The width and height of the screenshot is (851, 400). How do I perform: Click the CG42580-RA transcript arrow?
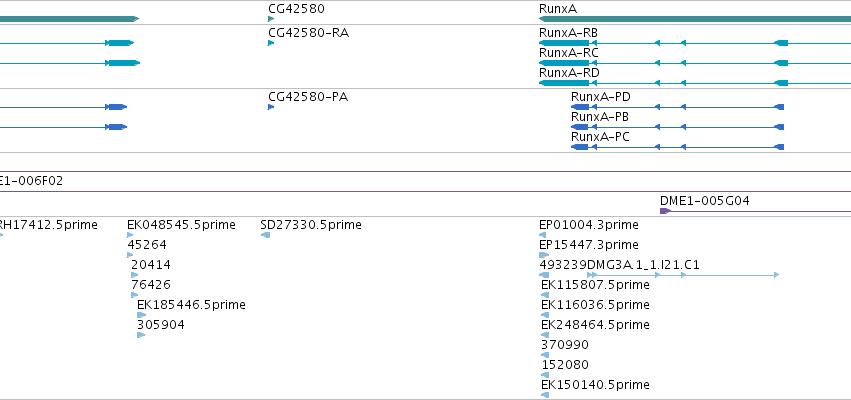271,43
